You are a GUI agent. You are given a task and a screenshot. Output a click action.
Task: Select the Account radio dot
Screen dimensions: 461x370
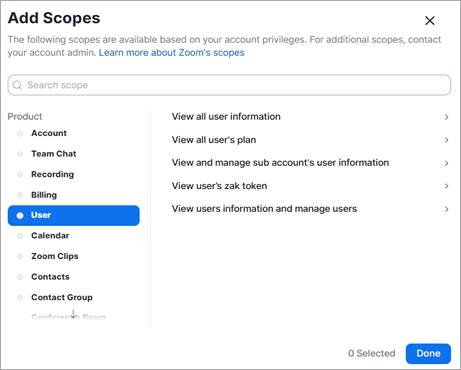[x=20, y=133]
